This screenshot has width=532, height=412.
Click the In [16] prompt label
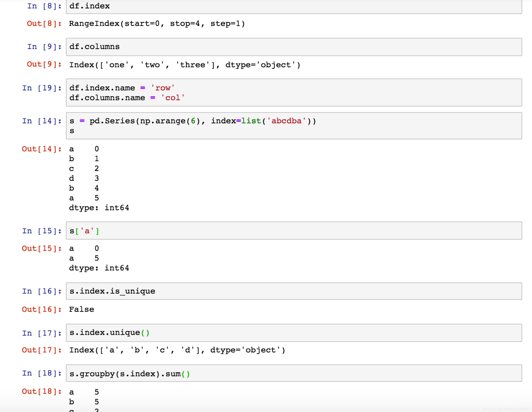[x=42, y=291]
